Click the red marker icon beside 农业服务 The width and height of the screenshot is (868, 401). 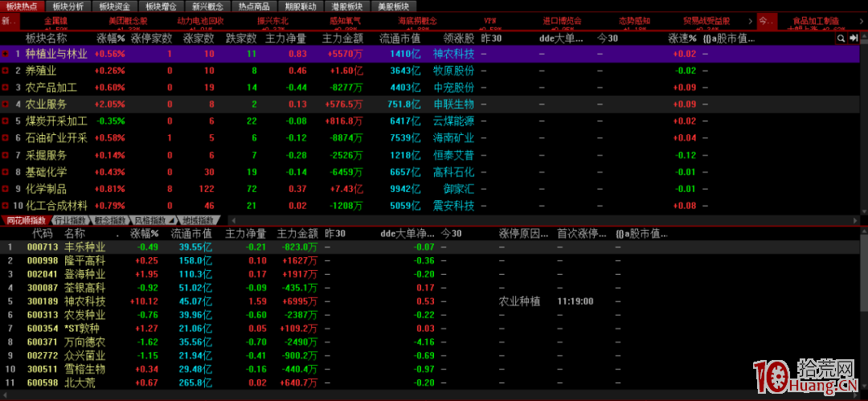[x=6, y=104]
